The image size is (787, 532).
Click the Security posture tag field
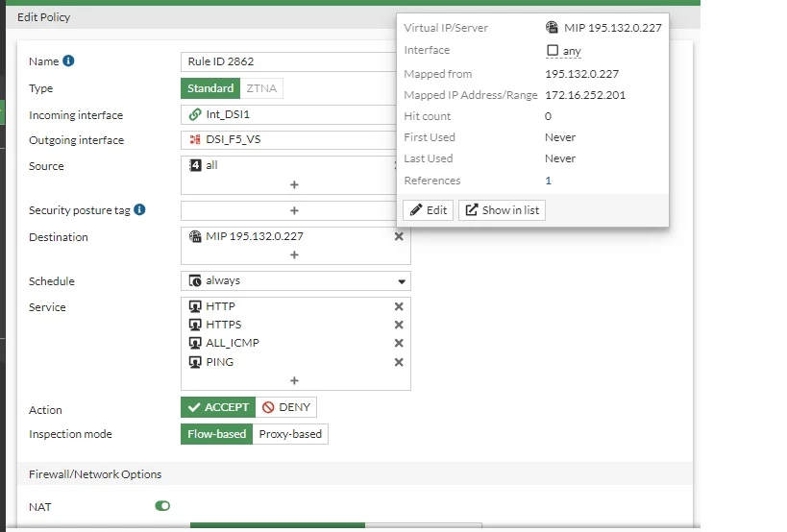pyautogui.click(x=288, y=210)
